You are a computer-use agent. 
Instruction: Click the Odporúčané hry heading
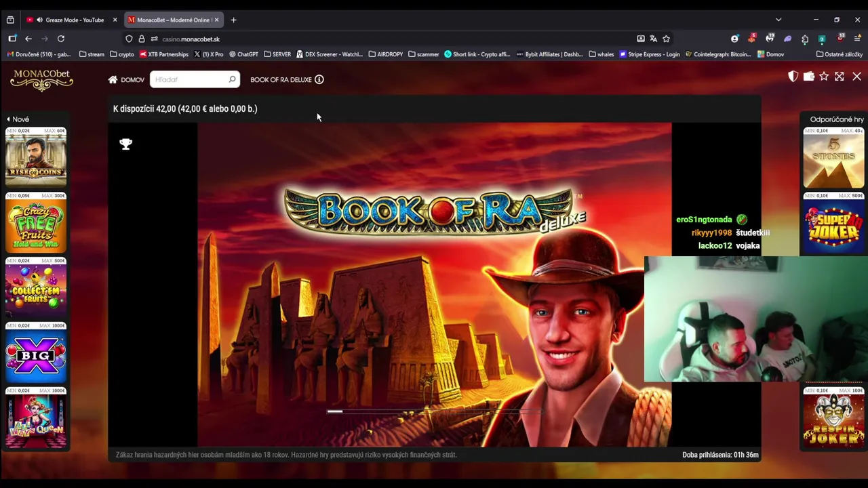[x=837, y=119]
